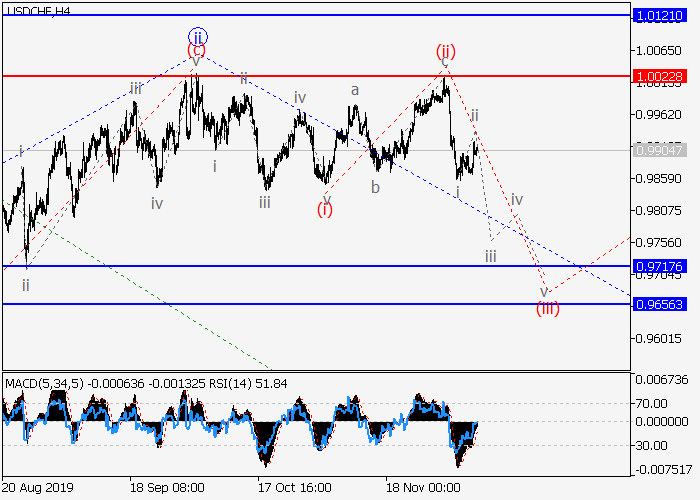700x500 pixels.
Task: Select the gray 'a' wave label
Action: tap(354, 90)
